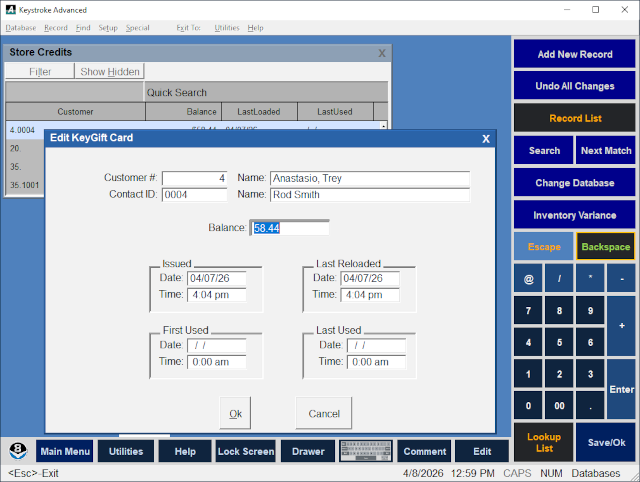Screen dimensions: 640x482
Task: Click Cancel in Edit KeyGift Card dialog
Action: [324, 413]
